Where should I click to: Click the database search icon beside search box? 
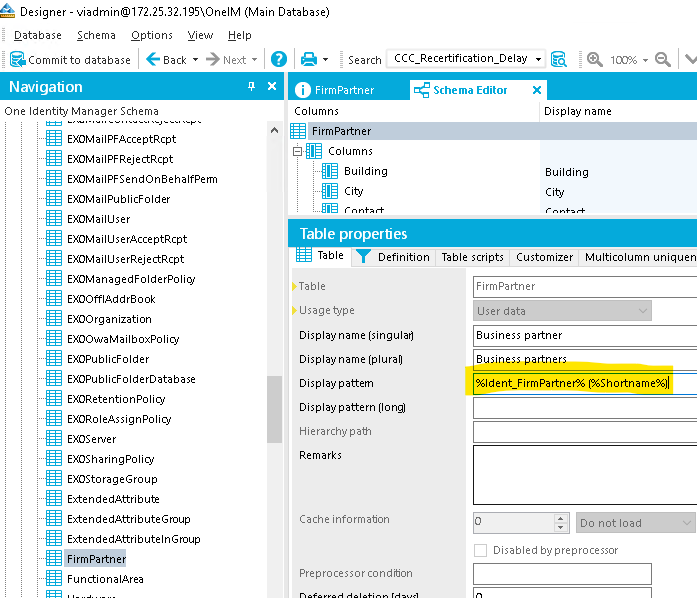coord(559,60)
